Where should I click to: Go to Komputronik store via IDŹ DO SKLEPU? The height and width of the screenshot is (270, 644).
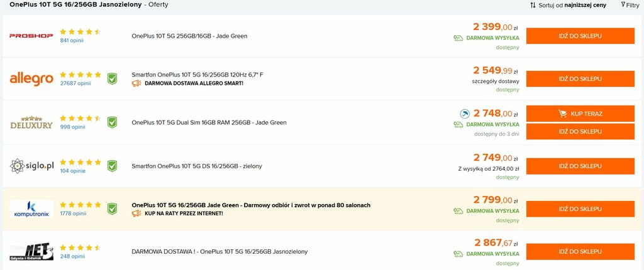pyautogui.click(x=580, y=209)
